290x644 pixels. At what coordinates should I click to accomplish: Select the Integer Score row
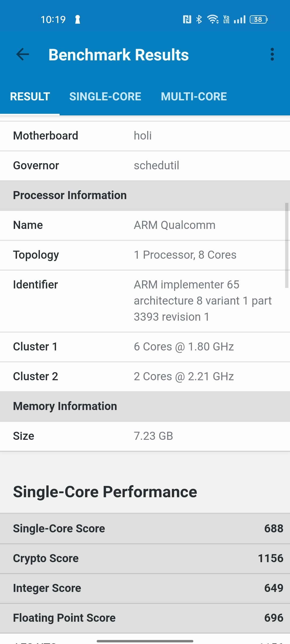(145, 588)
